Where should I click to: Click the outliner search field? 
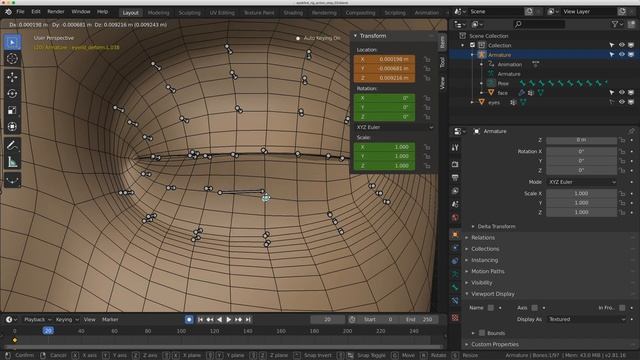click(540, 24)
